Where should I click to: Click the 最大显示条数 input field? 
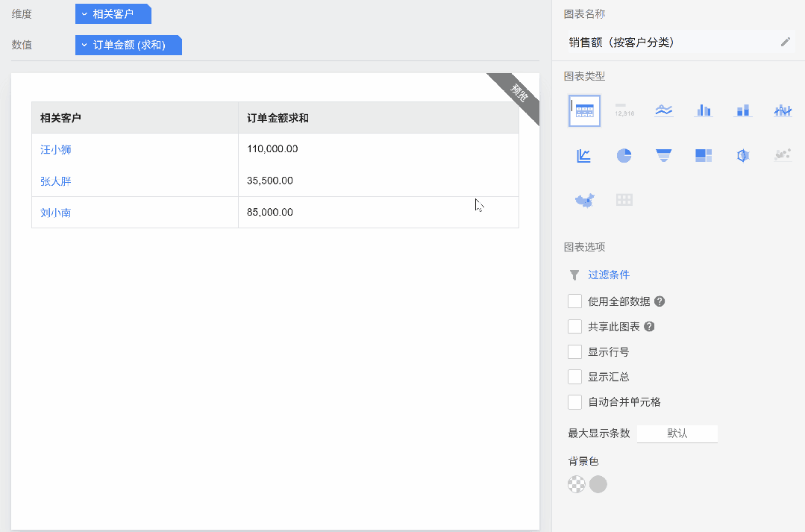(x=677, y=434)
